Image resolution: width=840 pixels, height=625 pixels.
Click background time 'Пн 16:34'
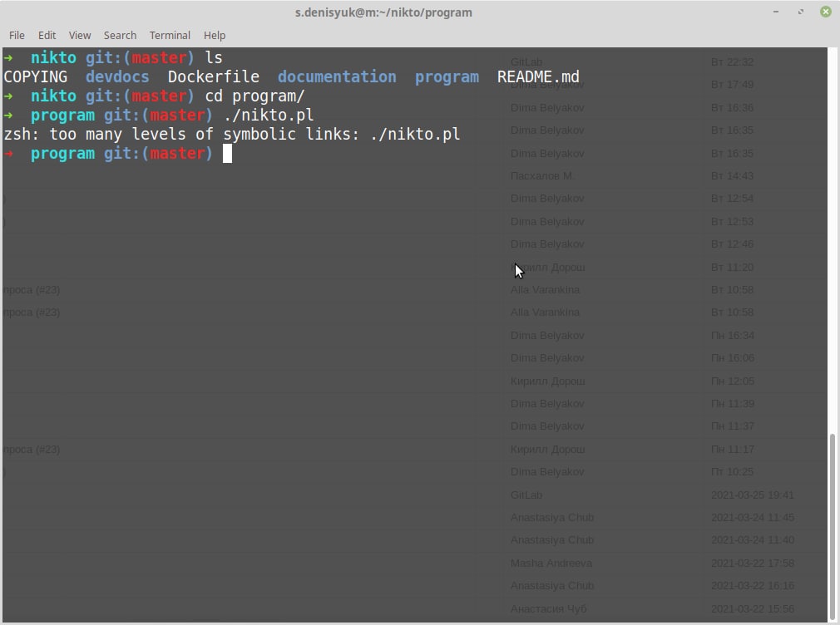click(733, 335)
